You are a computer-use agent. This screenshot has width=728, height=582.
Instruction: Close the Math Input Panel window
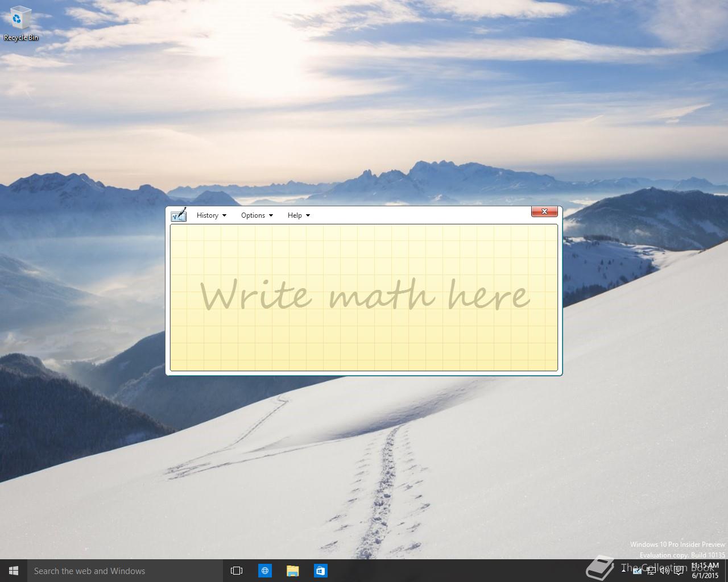544,211
